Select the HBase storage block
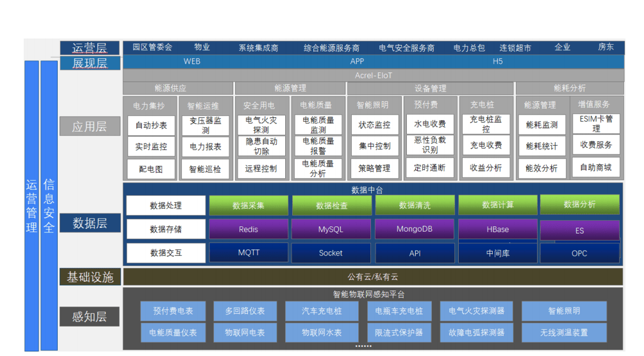 coord(497,229)
